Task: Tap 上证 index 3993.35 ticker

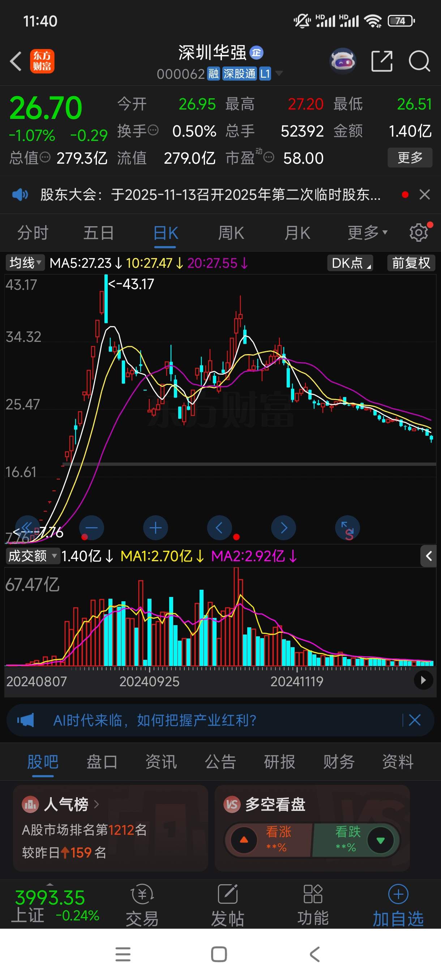Action: tap(56, 906)
